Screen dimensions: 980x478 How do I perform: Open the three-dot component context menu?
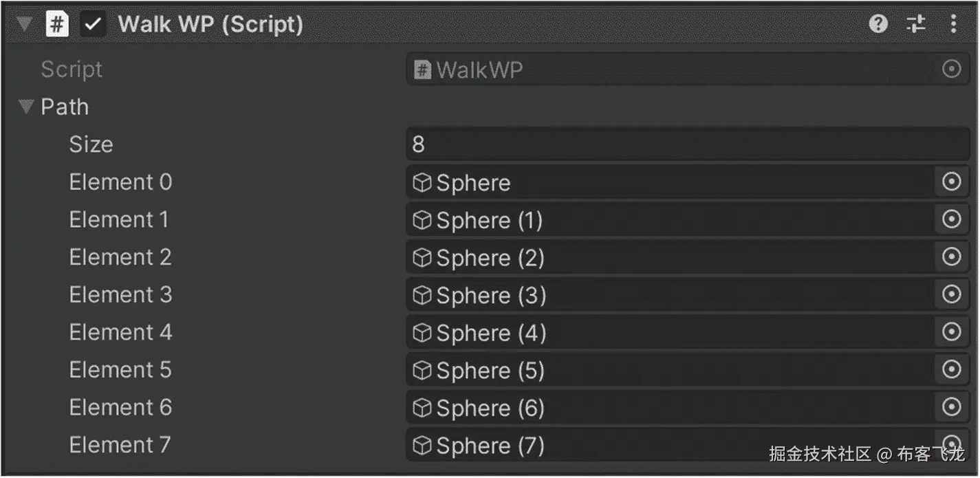coord(953,25)
